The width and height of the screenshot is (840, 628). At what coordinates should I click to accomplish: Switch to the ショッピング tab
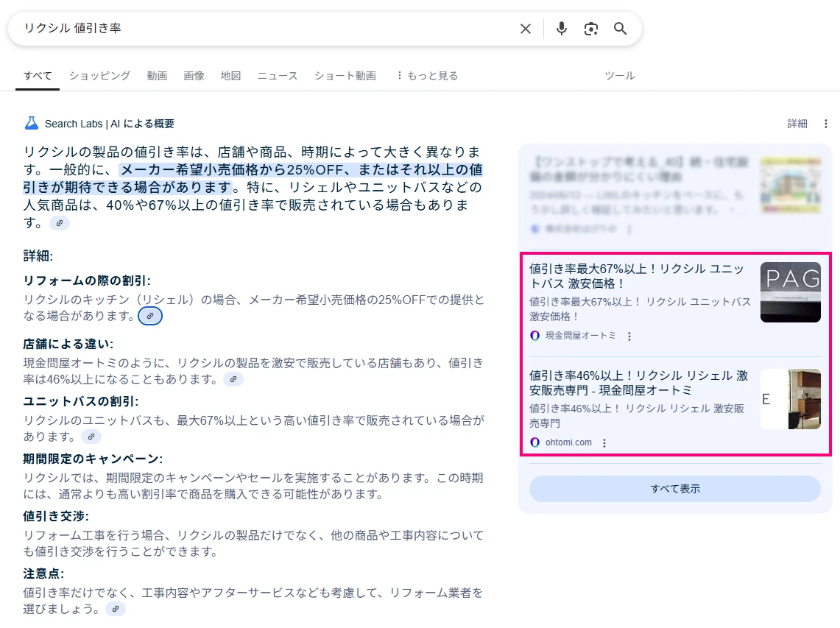(x=99, y=76)
